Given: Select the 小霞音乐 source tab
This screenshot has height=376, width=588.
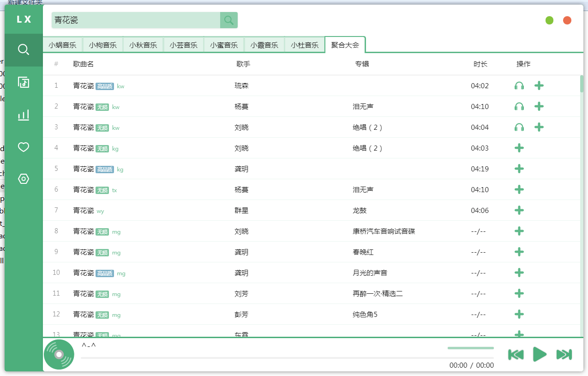Looking at the screenshot, I should click(x=264, y=45).
